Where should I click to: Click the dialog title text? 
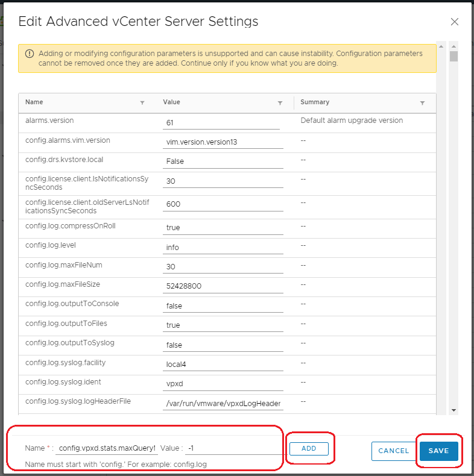click(x=138, y=22)
